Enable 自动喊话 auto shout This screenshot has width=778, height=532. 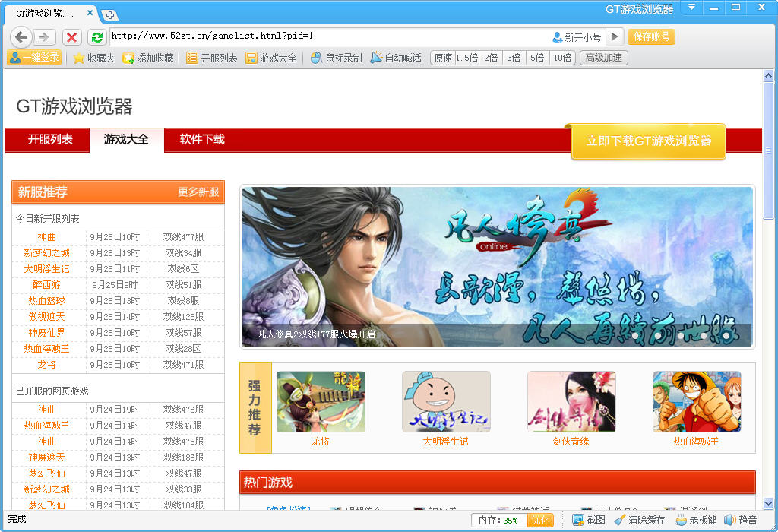396,58
